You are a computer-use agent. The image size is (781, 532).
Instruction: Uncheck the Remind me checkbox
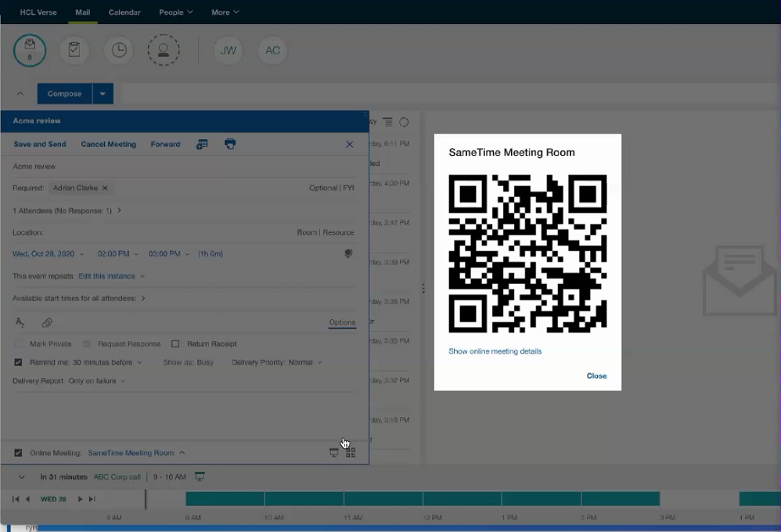(18, 363)
